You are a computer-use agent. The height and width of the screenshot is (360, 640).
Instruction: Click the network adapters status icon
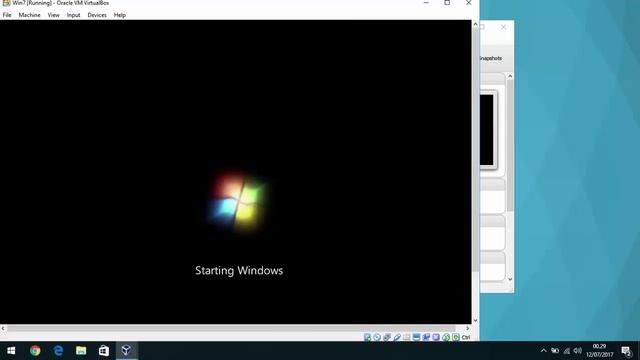(387, 337)
